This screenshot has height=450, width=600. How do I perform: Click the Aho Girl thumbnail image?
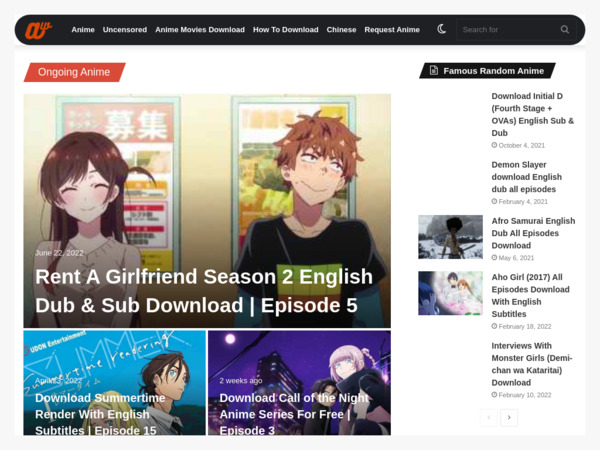pos(450,293)
